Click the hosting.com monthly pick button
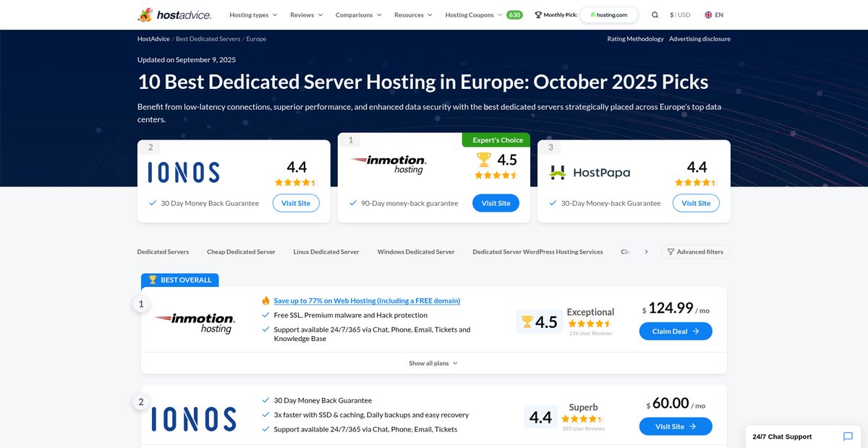Viewport: 868px width, 448px height. click(609, 14)
